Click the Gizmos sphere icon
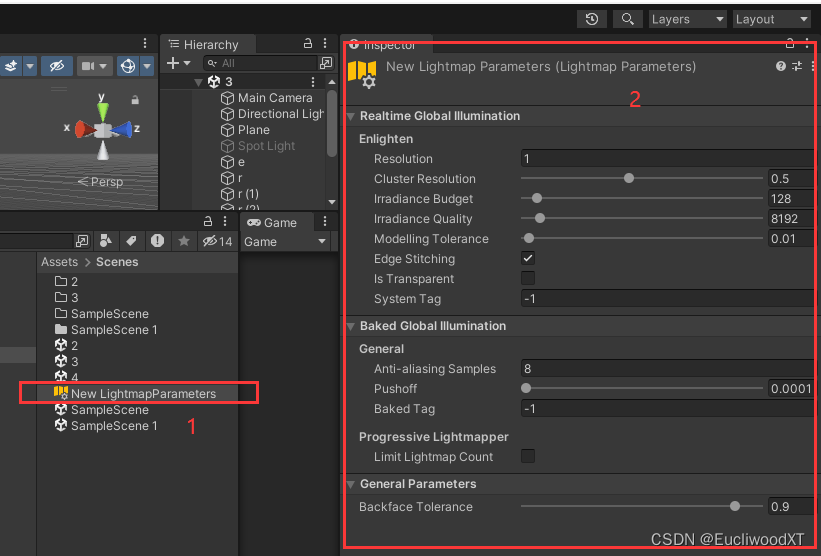 (x=128, y=66)
